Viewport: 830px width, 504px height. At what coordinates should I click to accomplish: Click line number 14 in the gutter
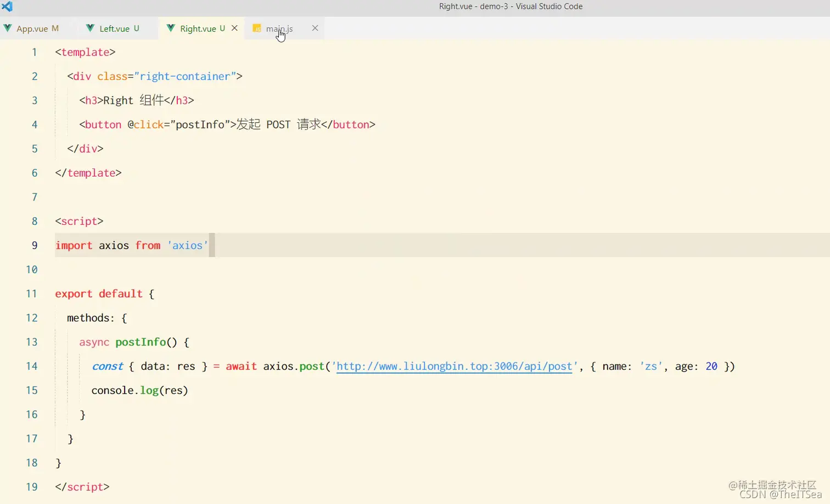pyautogui.click(x=32, y=366)
